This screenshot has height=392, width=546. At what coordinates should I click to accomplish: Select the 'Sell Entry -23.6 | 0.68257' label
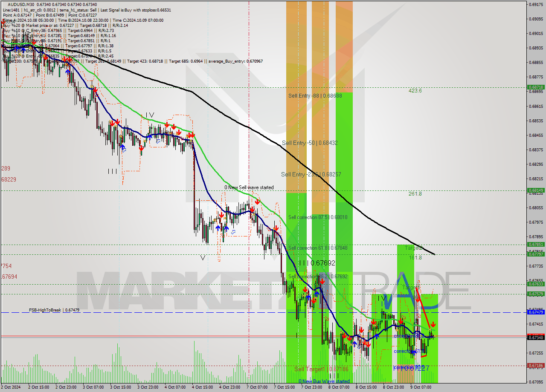[x=311, y=174]
